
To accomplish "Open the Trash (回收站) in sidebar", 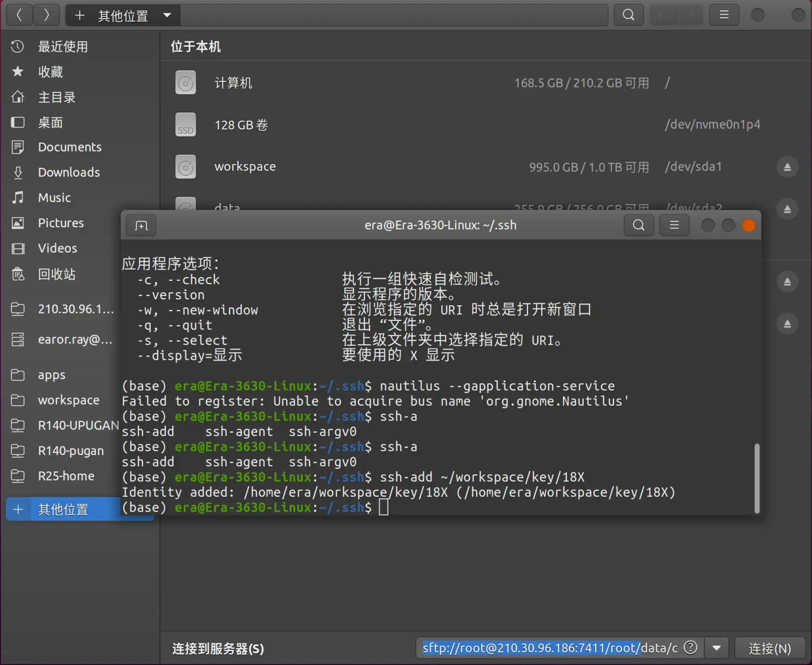I will pos(57,274).
